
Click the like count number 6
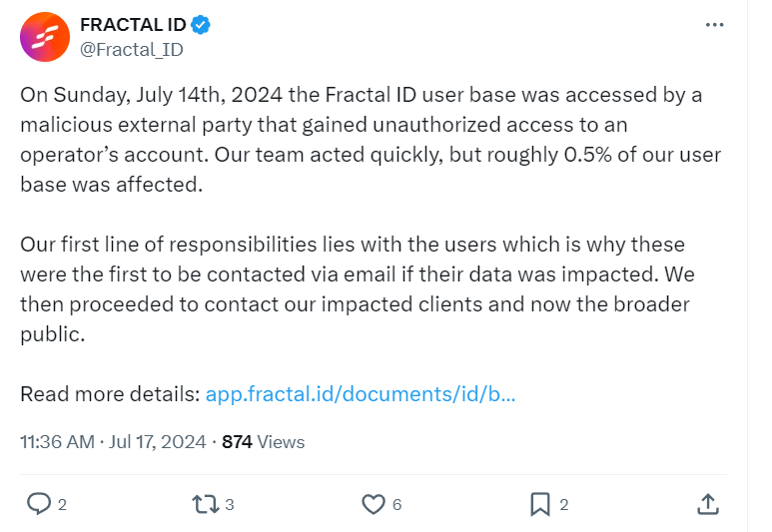click(396, 504)
